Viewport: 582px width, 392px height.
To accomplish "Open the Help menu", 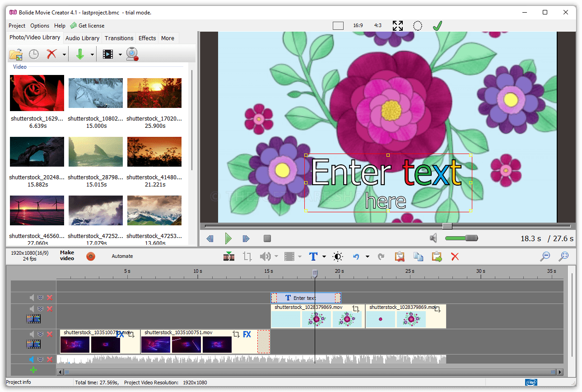I will [60, 26].
